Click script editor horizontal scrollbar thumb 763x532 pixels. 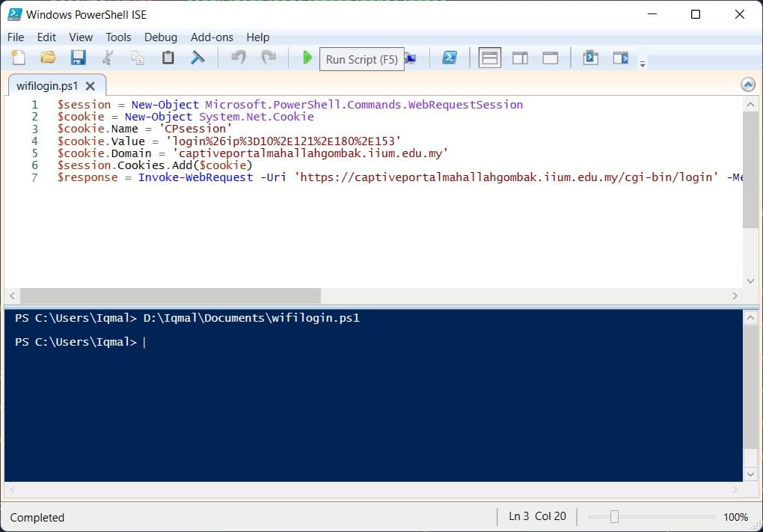[171, 296]
